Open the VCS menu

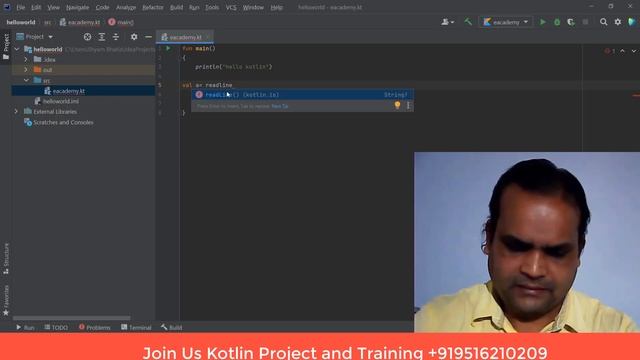pyautogui.click(x=231, y=7)
